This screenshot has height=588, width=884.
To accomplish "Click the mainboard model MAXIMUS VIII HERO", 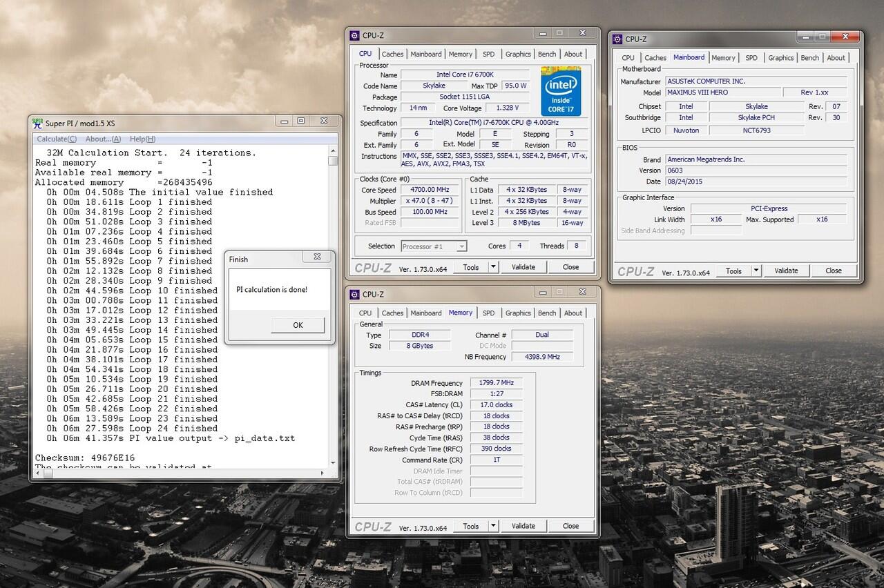I will (x=722, y=92).
